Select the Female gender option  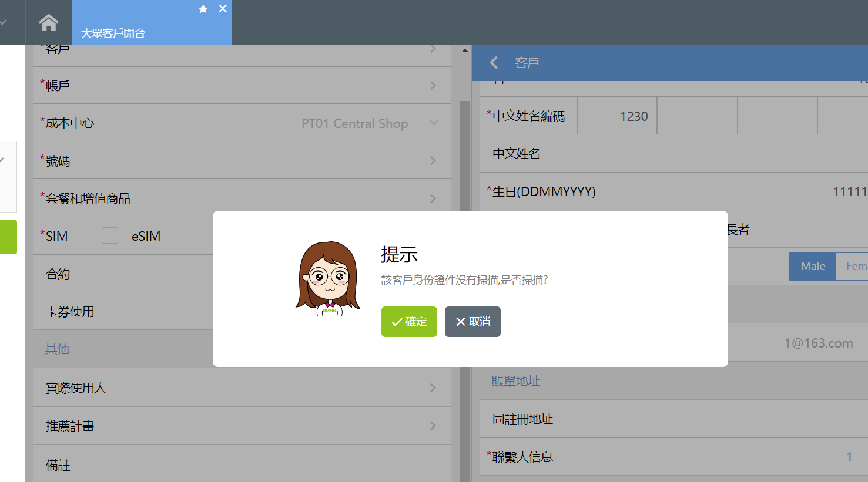pyautogui.click(x=853, y=267)
